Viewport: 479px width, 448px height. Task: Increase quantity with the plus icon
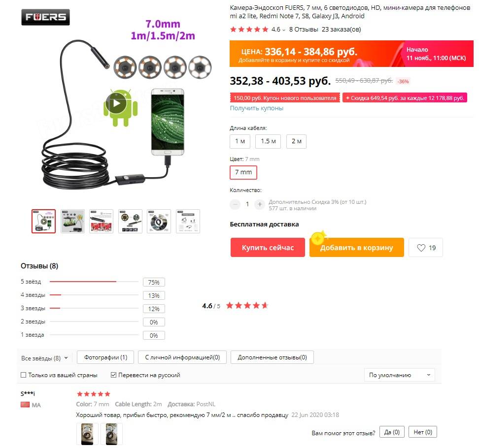260,204
